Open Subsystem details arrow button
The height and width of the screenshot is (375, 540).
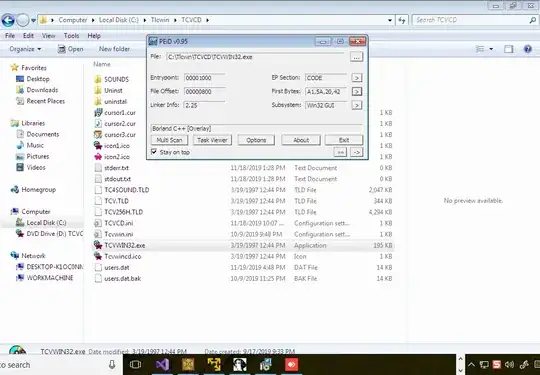(357, 105)
